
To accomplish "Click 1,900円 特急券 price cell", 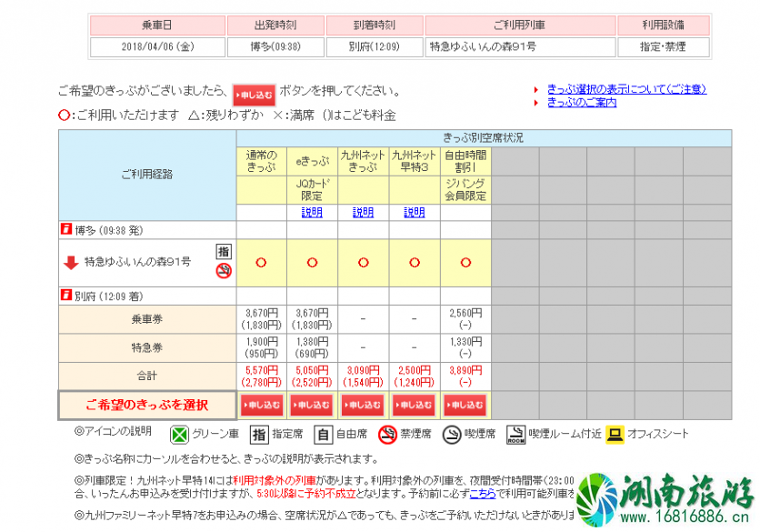I will tap(262, 347).
